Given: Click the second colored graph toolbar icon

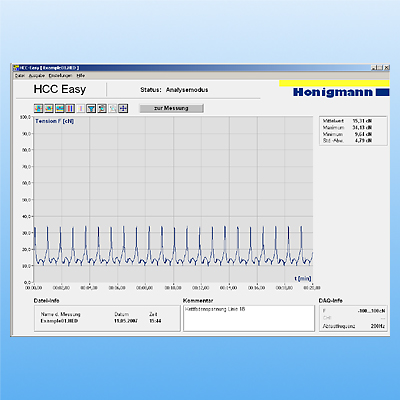Looking at the screenshot, I should pyautogui.click(x=49, y=108).
